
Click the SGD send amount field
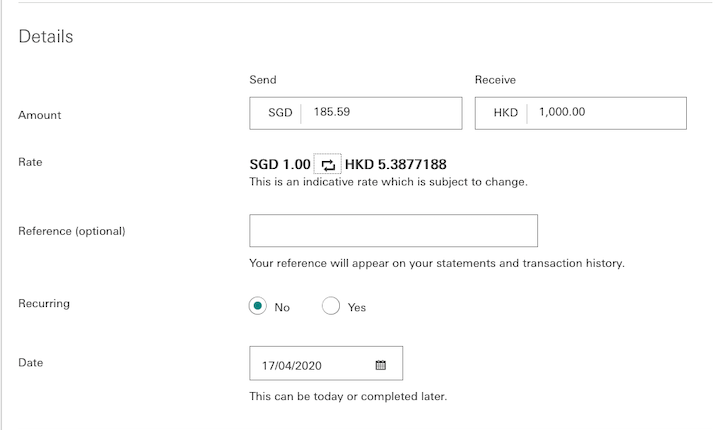(356, 113)
